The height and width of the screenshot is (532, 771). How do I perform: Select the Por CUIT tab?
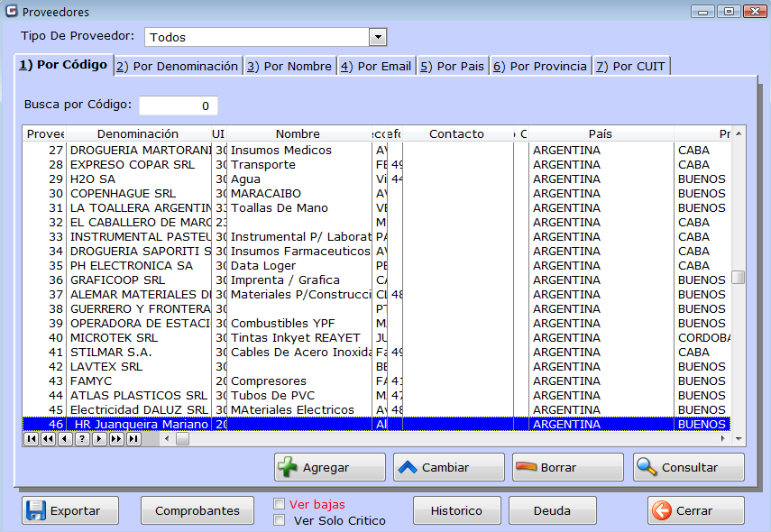pos(630,66)
